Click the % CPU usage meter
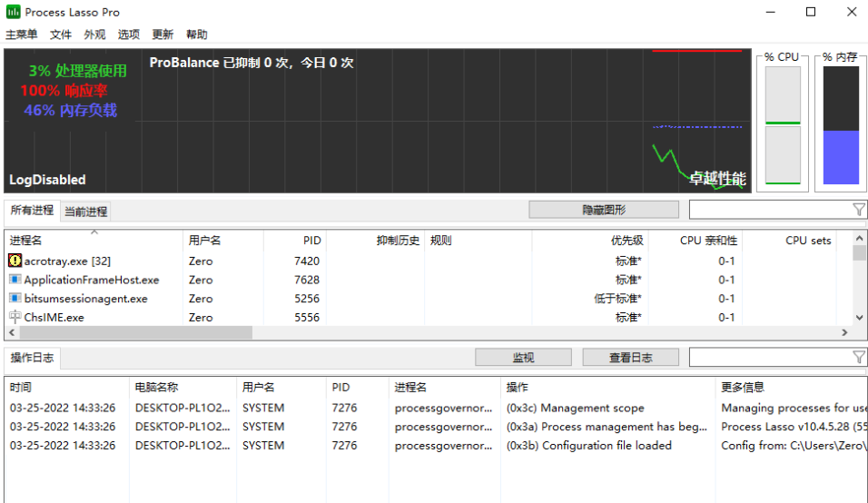 783,125
